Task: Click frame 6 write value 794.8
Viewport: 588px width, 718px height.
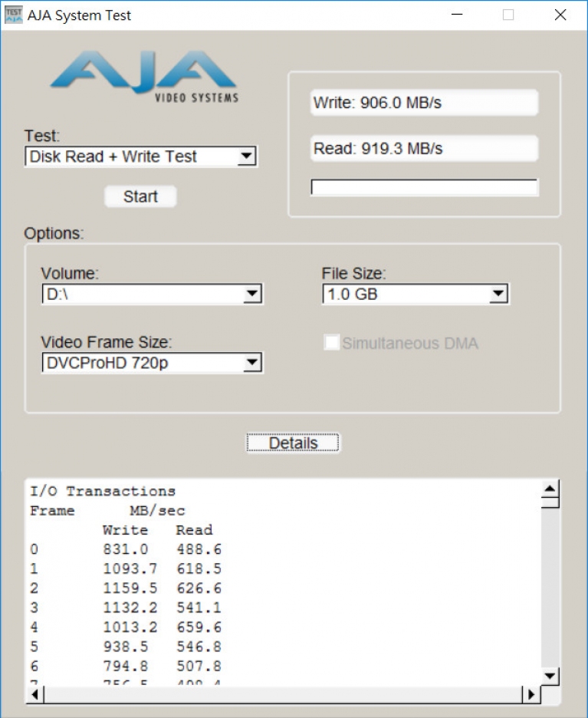Action: [x=126, y=666]
